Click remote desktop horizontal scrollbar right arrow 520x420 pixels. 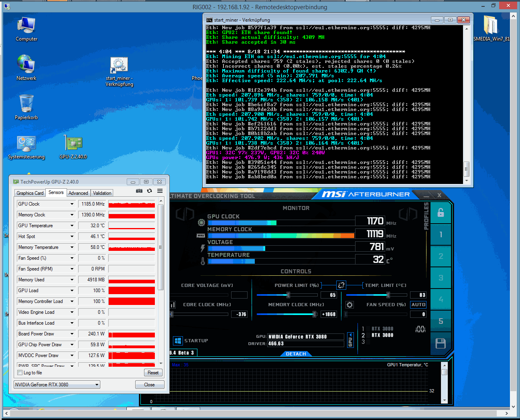[x=507, y=413]
